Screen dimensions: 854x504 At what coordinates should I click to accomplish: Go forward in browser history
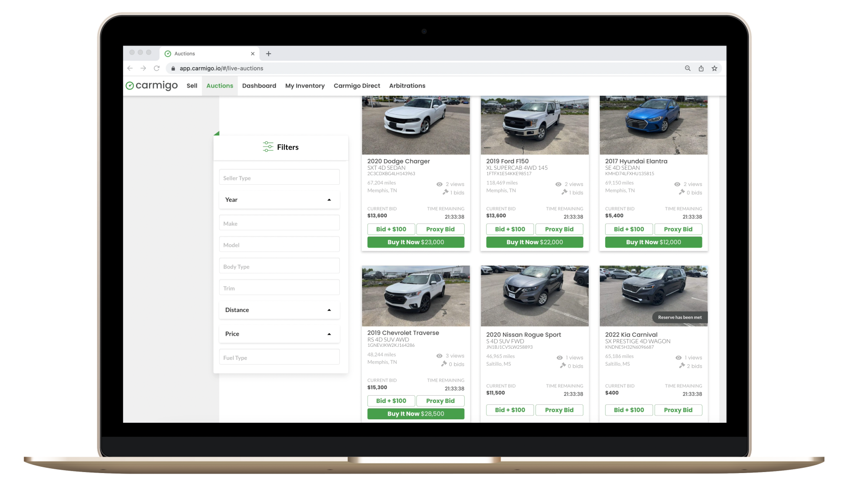coord(143,68)
